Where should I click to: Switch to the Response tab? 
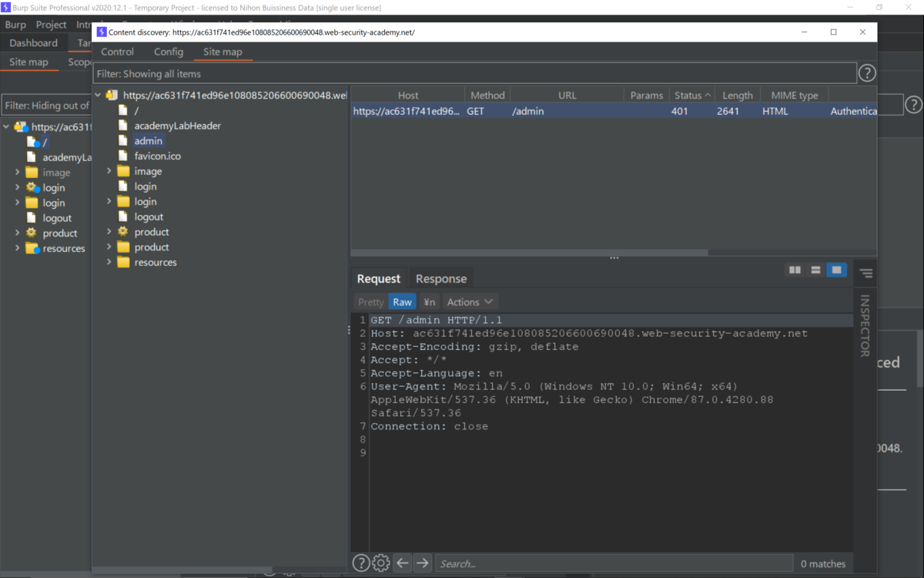(441, 279)
